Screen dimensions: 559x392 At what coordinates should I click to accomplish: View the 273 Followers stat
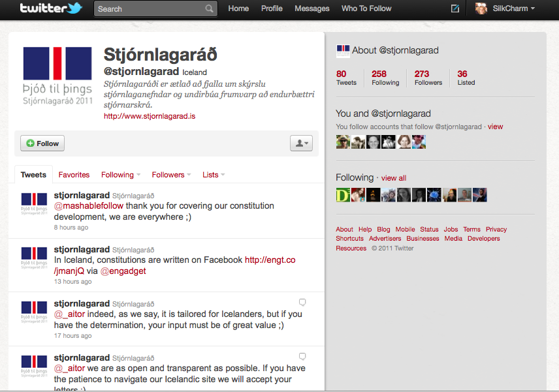(x=428, y=78)
